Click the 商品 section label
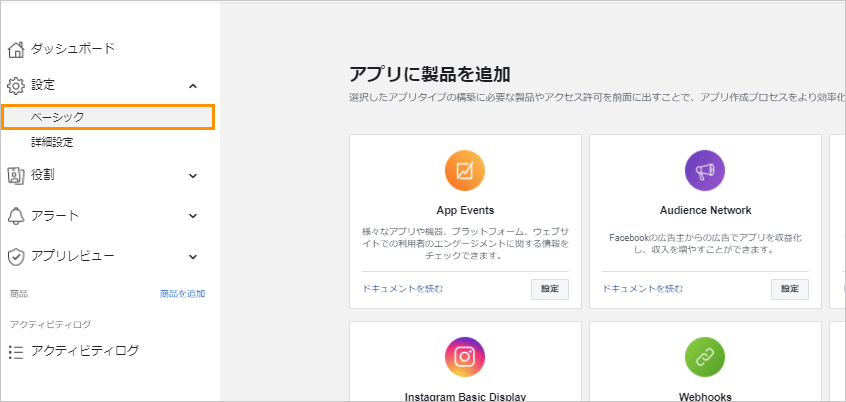Screen dimensions: 846x402 pos(19,294)
